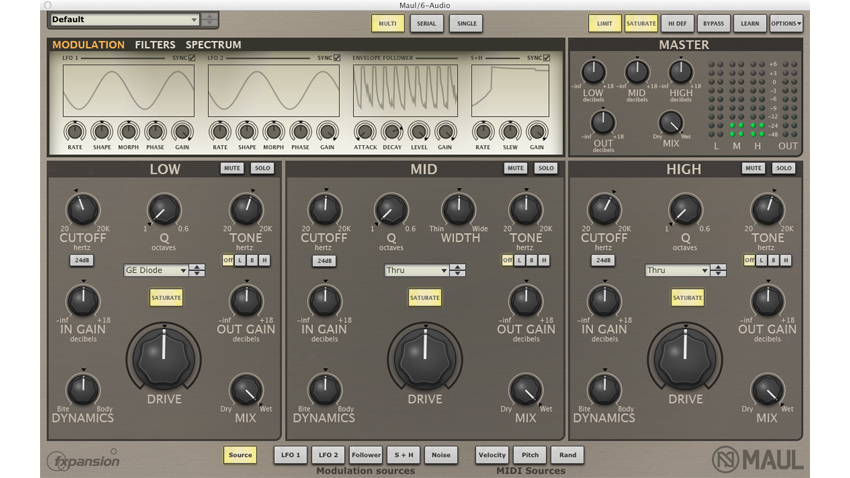The height and width of the screenshot is (478, 850).
Task: Click the Master High decibels knob
Action: (680, 72)
